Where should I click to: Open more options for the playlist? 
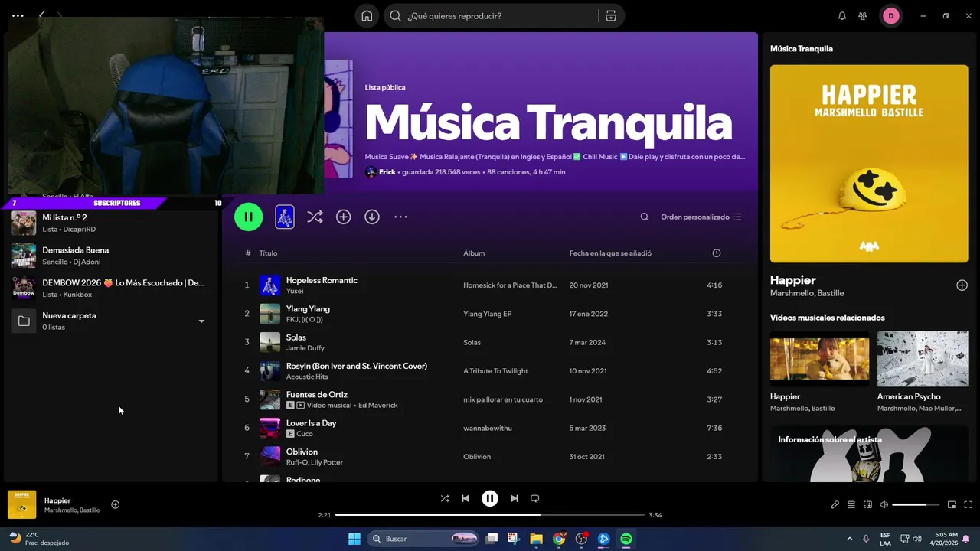coord(400,217)
